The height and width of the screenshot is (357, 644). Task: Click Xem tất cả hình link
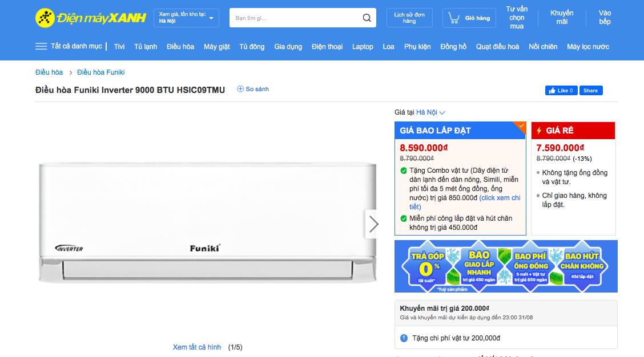(197, 347)
